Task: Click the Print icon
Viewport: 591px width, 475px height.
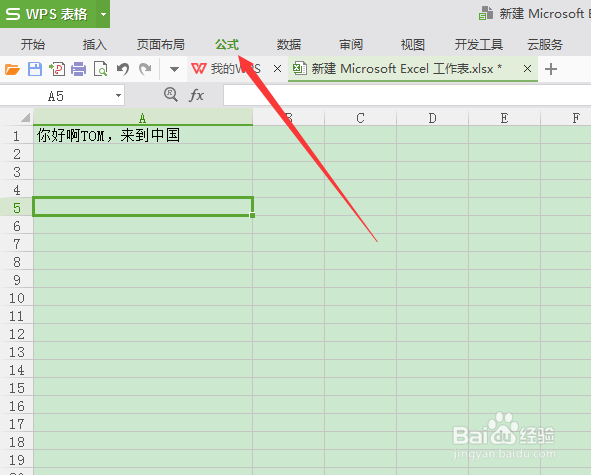Action: tap(78, 69)
